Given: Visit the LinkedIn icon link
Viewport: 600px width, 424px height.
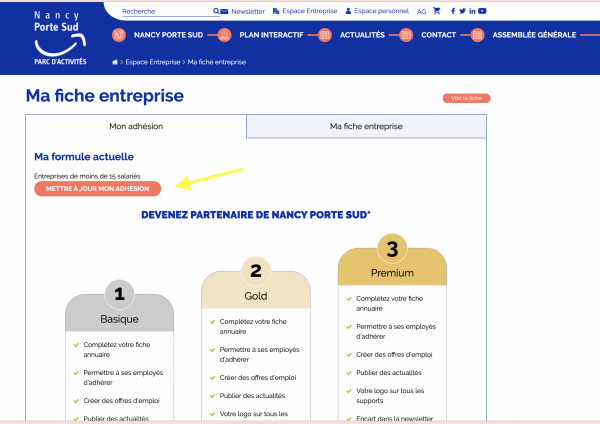Looking at the screenshot, I should [472, 11].
